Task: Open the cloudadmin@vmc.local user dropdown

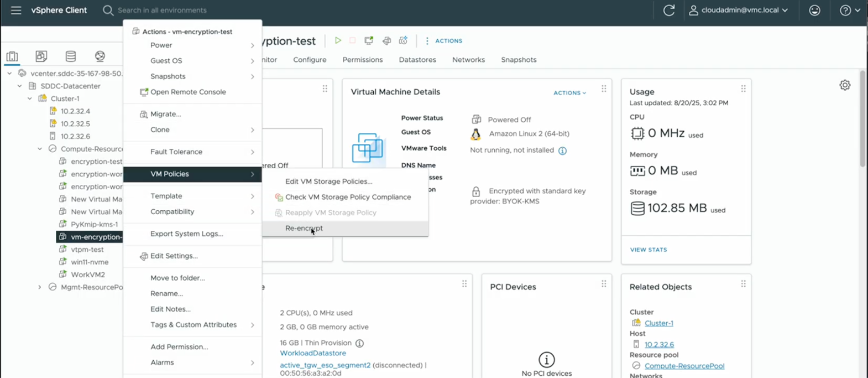Action: 739,11
